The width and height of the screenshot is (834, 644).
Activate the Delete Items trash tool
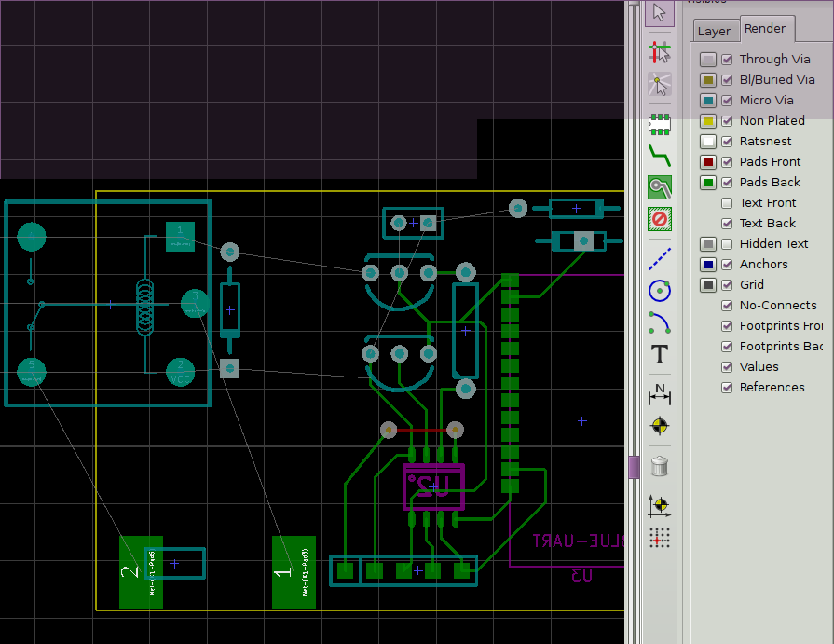tap(660, 465)
